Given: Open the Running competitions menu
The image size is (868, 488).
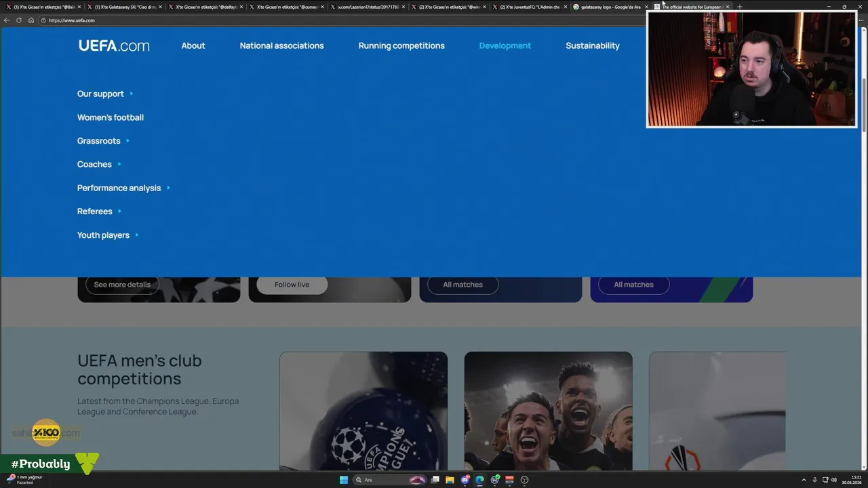Looking at the screenshot, I should (x=401, y=45).
